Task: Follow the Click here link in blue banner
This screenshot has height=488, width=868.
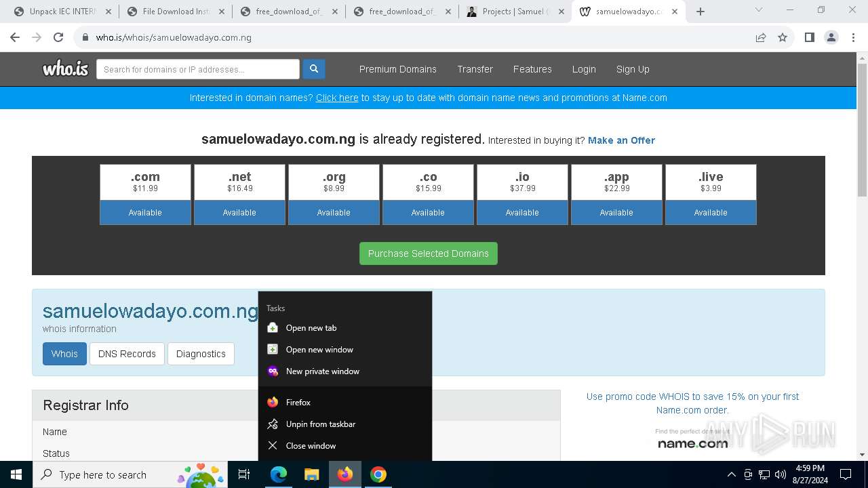Action: coord(337,98)
